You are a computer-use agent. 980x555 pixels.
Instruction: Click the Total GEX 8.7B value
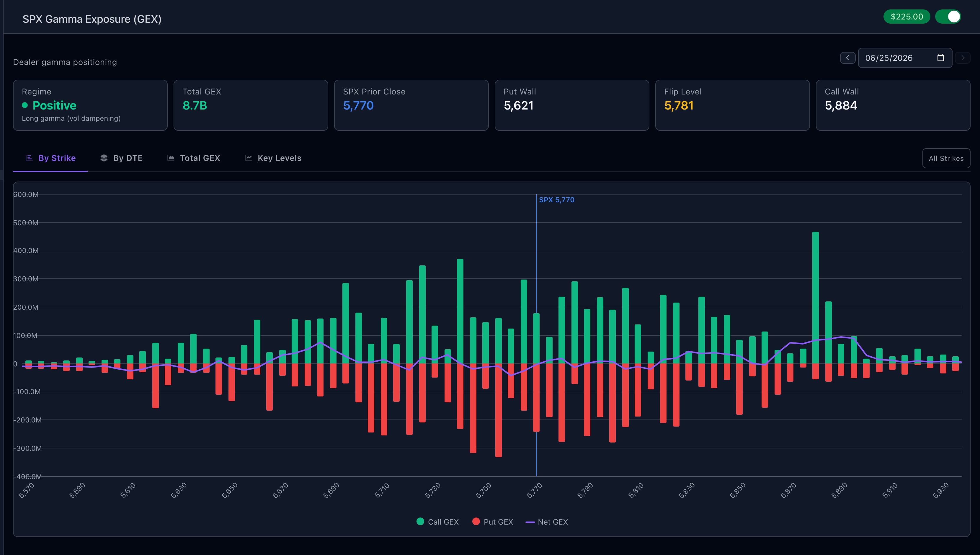coord(195,106)
